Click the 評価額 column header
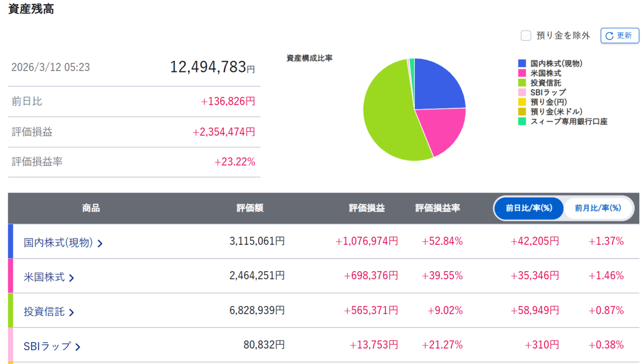The width and height of the screenshot is (644, 364). [250, 208]
